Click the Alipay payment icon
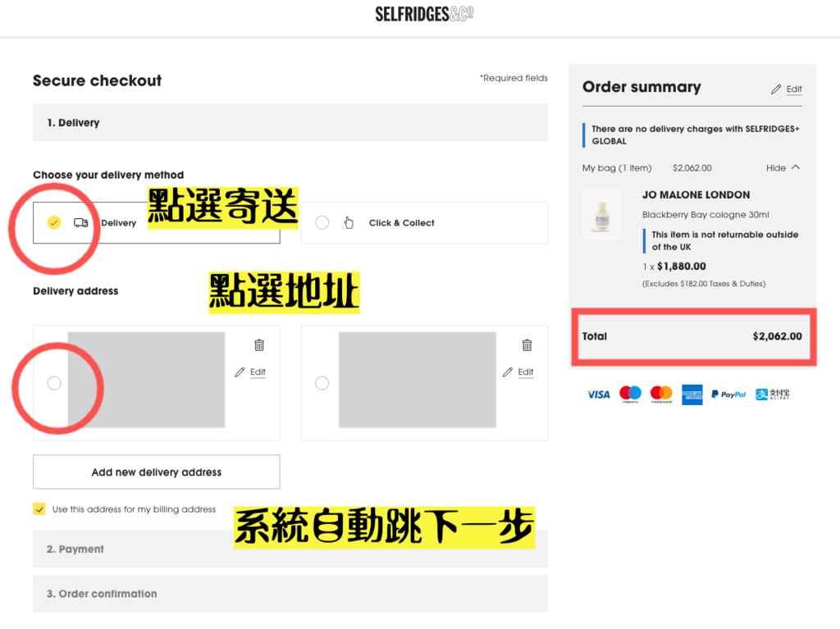The width and height of the screenshot is (840, 629). [x=773, y=394]
